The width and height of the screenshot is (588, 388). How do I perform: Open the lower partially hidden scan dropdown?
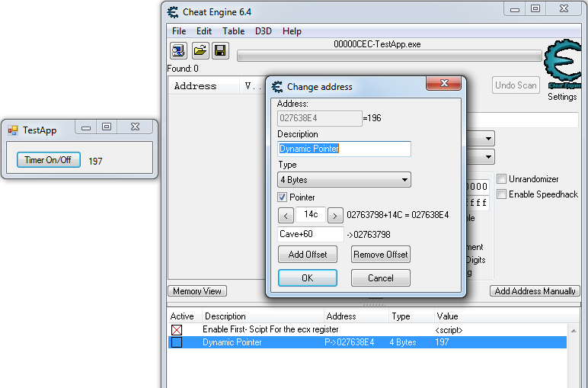click(488, 156)
